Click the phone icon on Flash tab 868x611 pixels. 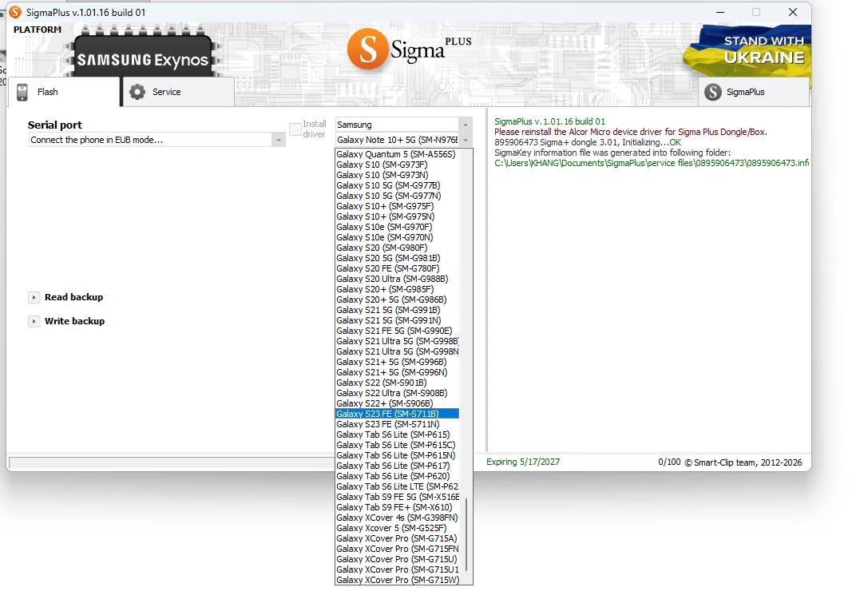coord(22,92)
